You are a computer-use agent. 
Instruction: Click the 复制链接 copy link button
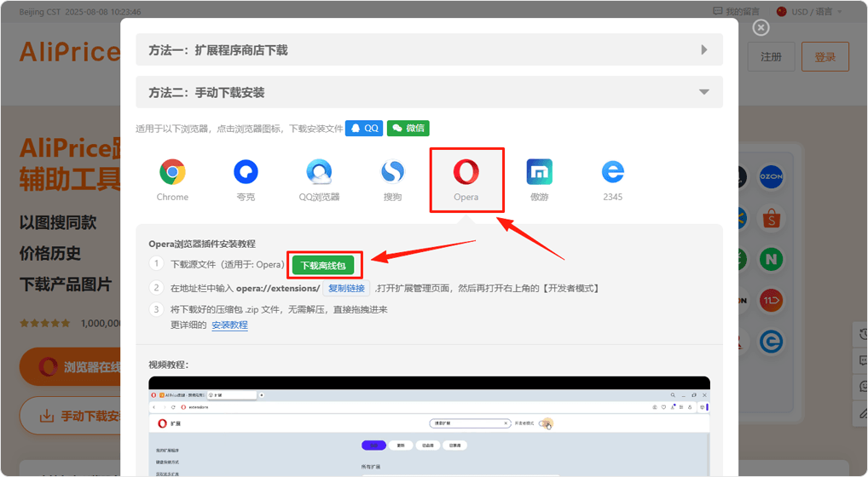(x=346, y=289)
